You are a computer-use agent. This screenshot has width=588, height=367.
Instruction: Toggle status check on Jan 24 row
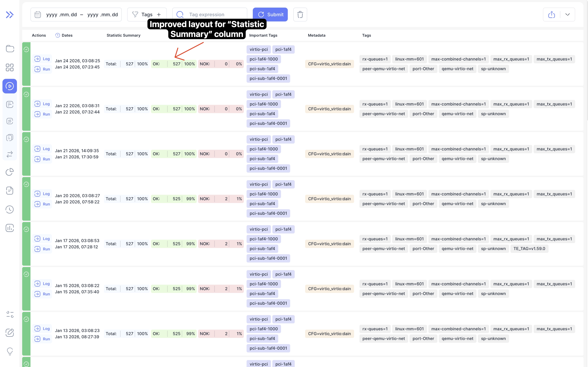pyautogui.click(x=26, y=49)
